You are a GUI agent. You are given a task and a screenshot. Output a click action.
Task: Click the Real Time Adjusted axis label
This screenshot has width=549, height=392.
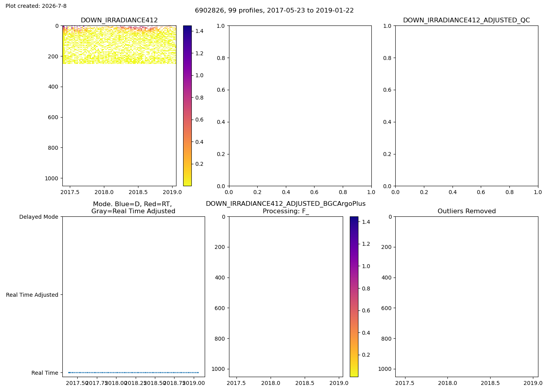[32, 295]
